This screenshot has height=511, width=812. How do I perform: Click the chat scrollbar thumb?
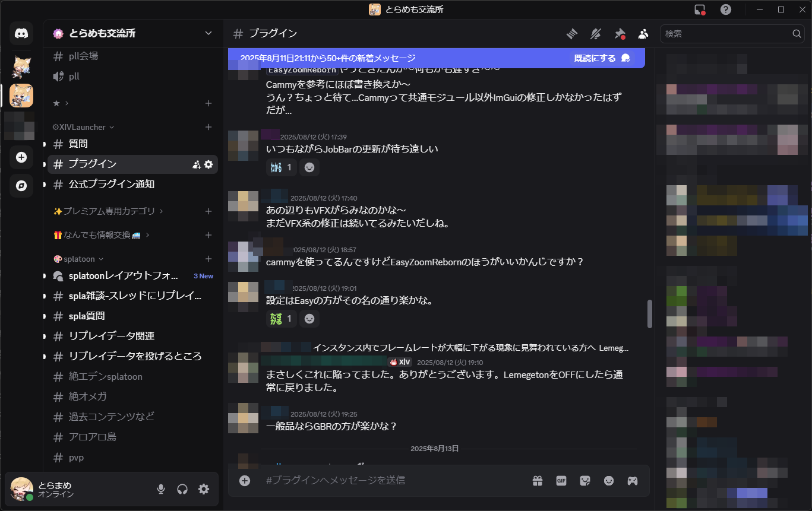[x=650, y=314]
